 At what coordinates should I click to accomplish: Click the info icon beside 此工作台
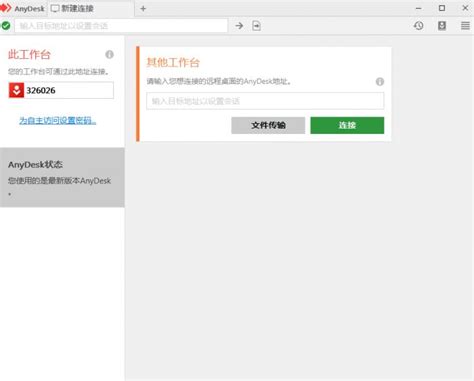109,54
